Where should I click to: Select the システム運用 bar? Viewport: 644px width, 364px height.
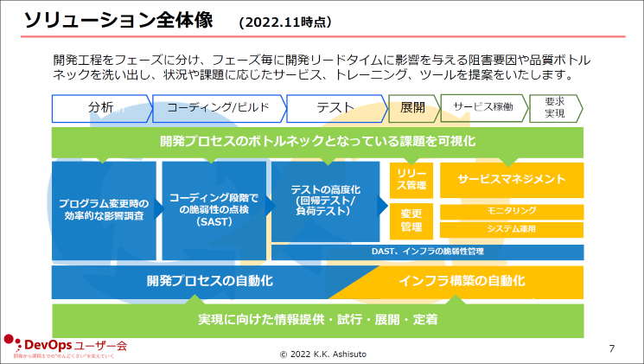click(x=511, y=229)
